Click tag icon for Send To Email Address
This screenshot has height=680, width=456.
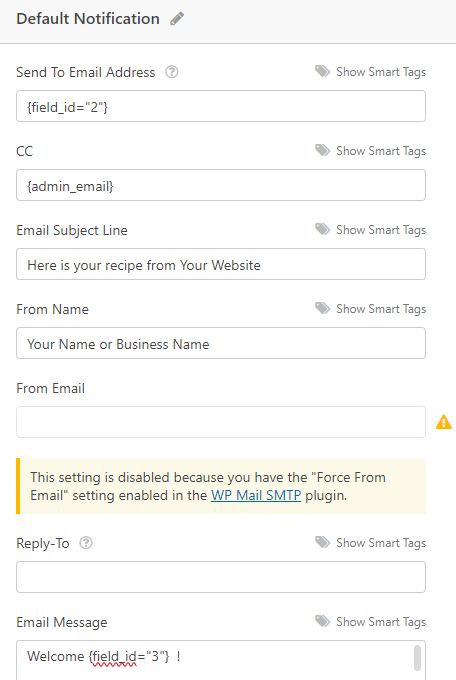pos(322,71)
